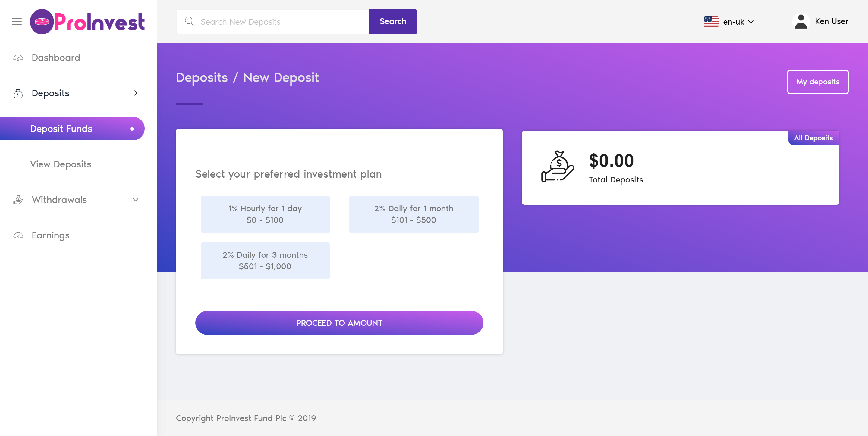
Task: Click the Withdrawals hand icon
Action: [18, 200]
